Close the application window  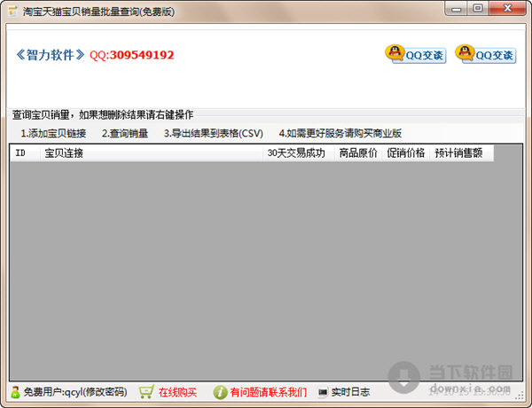(507, 9)
